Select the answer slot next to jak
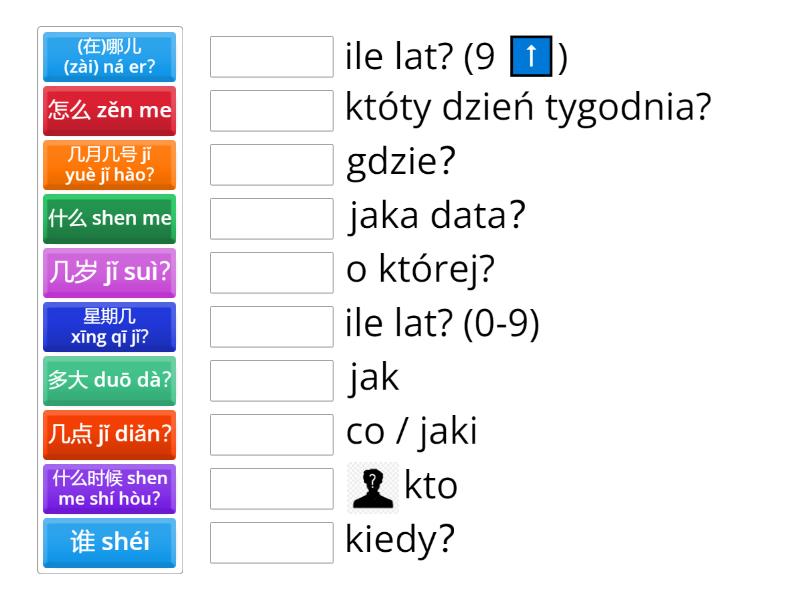 click(x=272, y=381)
